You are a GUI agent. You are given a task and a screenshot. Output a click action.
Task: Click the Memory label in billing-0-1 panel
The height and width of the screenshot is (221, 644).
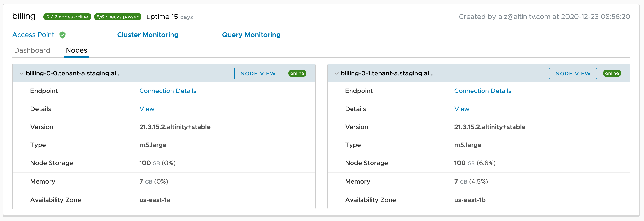pos(358,181)
